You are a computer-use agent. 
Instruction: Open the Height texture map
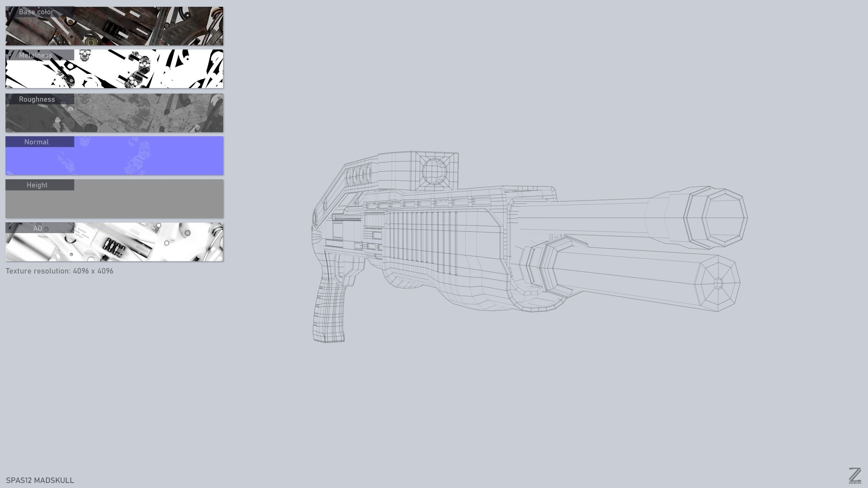pos(114,199)
